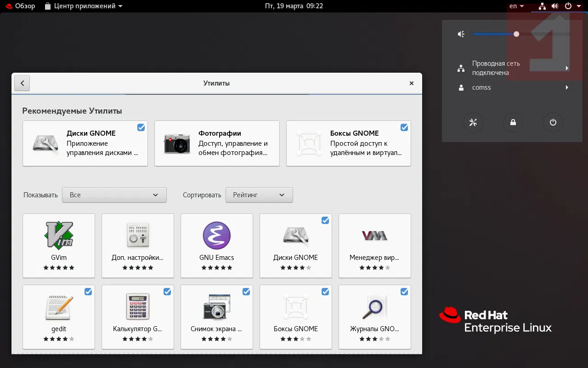Screen dimensions: 588x368
Task: Open the Снимок экрана screenshot camera icon
Action: tap(217, 307)
